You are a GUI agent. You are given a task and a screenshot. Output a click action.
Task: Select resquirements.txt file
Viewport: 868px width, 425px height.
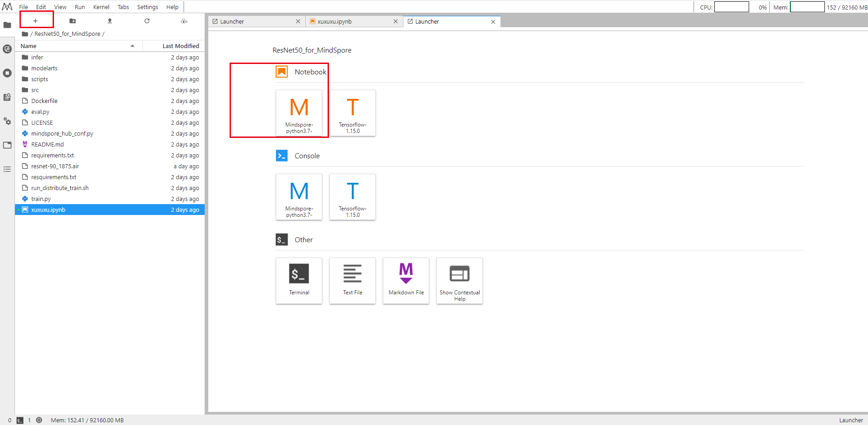(110, 177)
